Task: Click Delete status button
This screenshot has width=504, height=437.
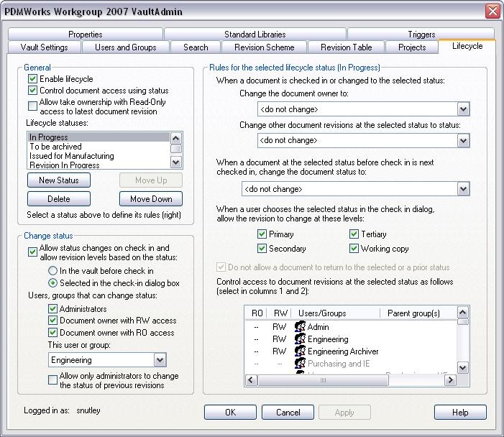Action: click(x=59, y=199)
